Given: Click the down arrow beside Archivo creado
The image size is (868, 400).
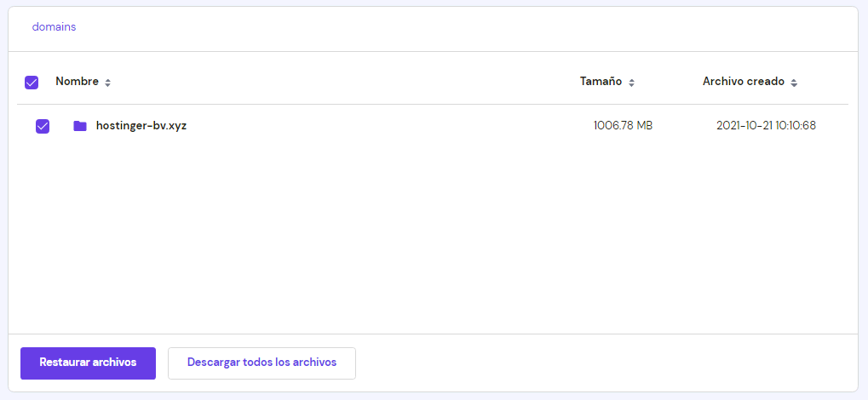Looking at the screenshot, I should click(794, 85).
